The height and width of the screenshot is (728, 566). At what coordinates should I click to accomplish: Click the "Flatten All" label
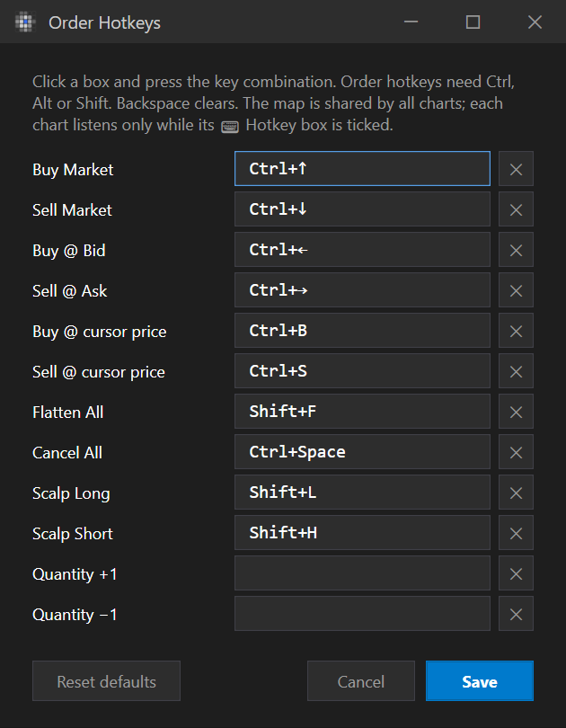67,412
